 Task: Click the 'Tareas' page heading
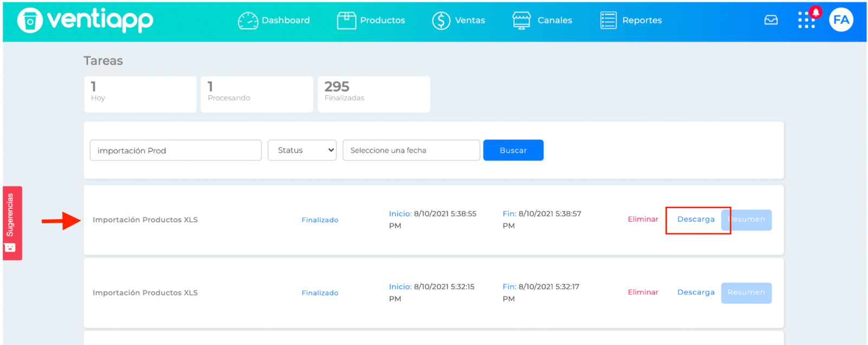click(x=103, y=61)
